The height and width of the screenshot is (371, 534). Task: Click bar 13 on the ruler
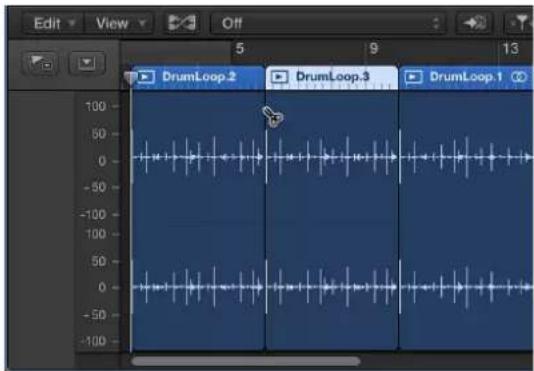511,49
